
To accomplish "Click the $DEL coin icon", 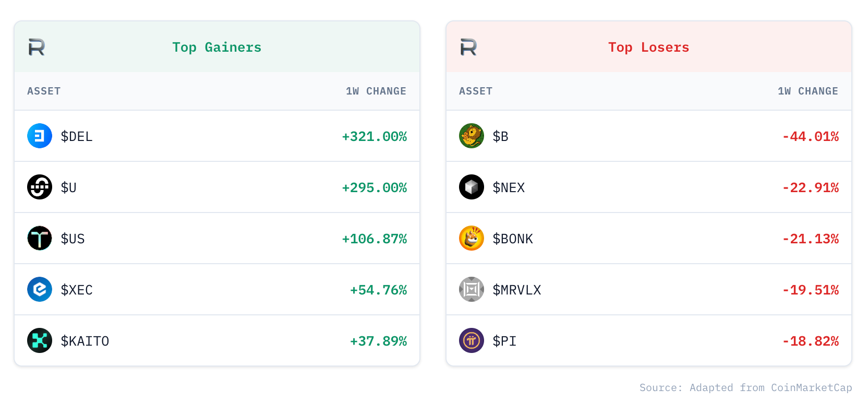I will (40, 136).
